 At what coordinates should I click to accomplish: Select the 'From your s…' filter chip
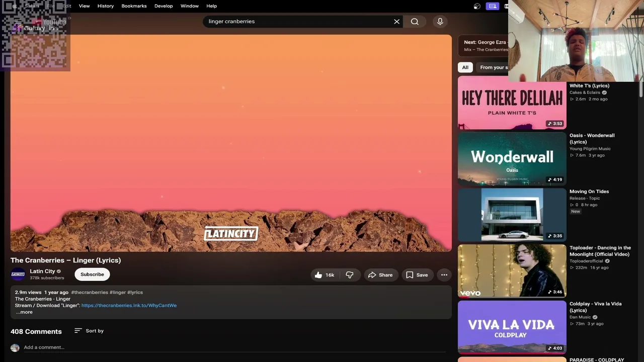click(493, 67)
